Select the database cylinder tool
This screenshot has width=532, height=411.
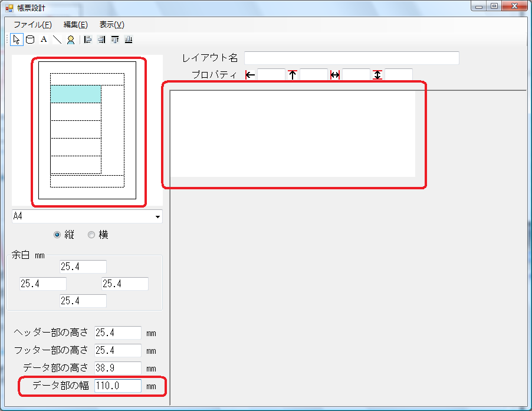pyautogui.click(x=29, y=40)
